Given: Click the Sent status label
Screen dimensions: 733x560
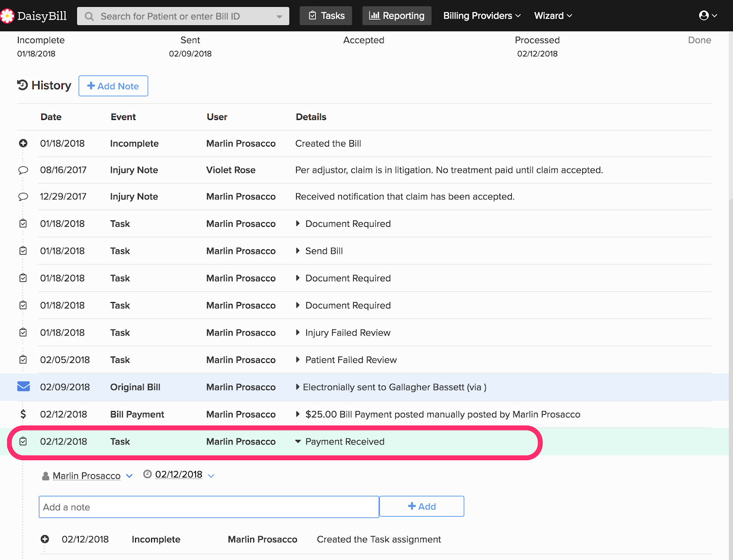Looking at the screenshot, I should click(x=190, y=40).
